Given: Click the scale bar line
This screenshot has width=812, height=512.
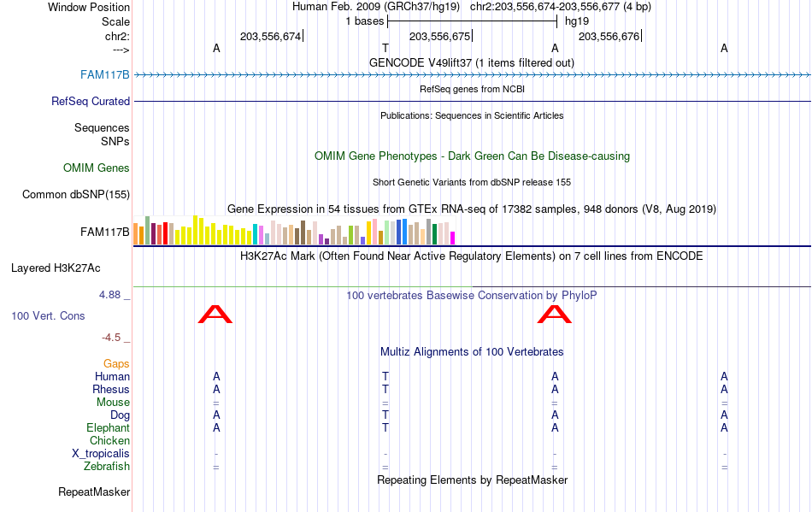Looking at the screenshot, I should (472, 21).
